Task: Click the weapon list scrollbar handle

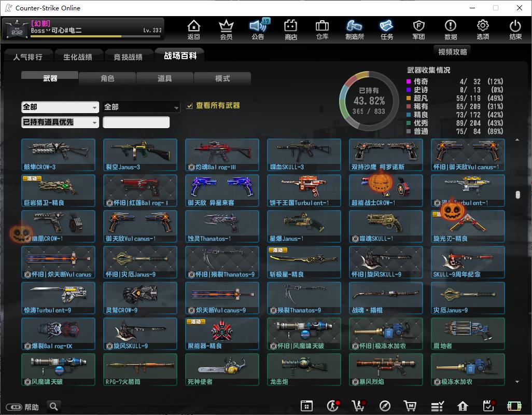Action: click(x=517, y=195)
